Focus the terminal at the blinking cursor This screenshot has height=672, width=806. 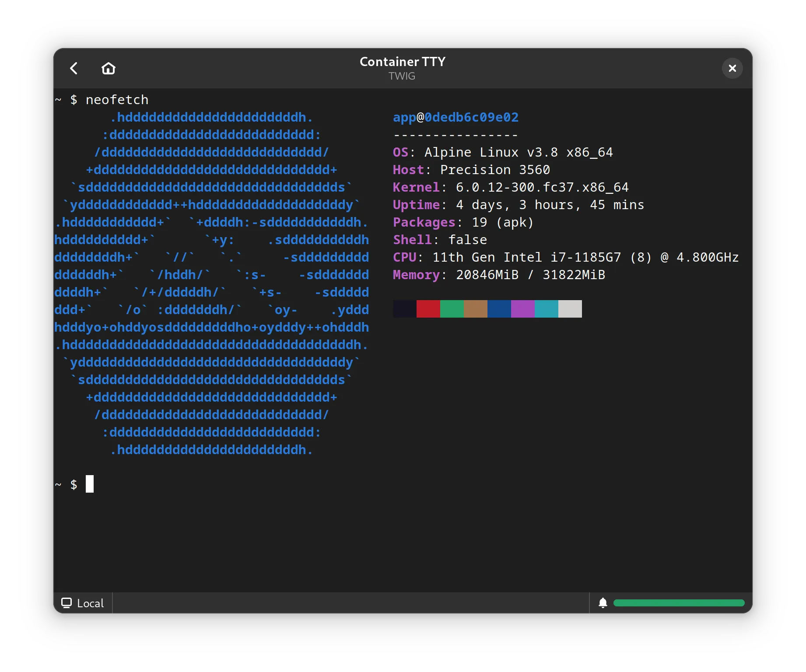tap(90, 484)
